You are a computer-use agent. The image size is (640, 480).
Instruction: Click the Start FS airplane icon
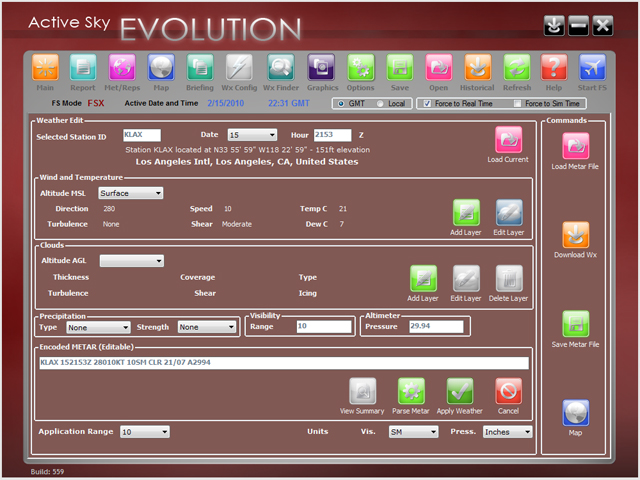(592, 67)
